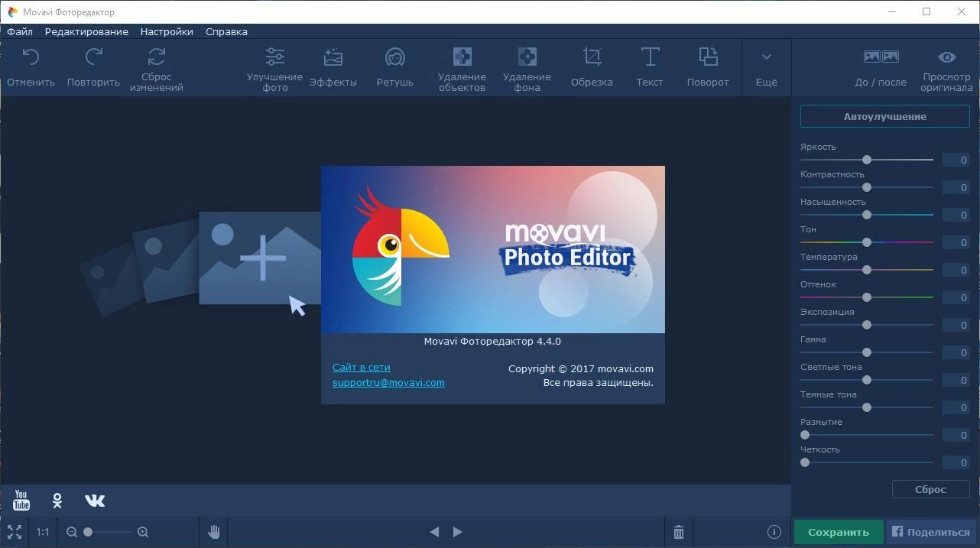Image resolution: width=980 pixels, height=548 pixels.
Task: Click the supportru@movavi.com email link
Action: pos(388,382)
